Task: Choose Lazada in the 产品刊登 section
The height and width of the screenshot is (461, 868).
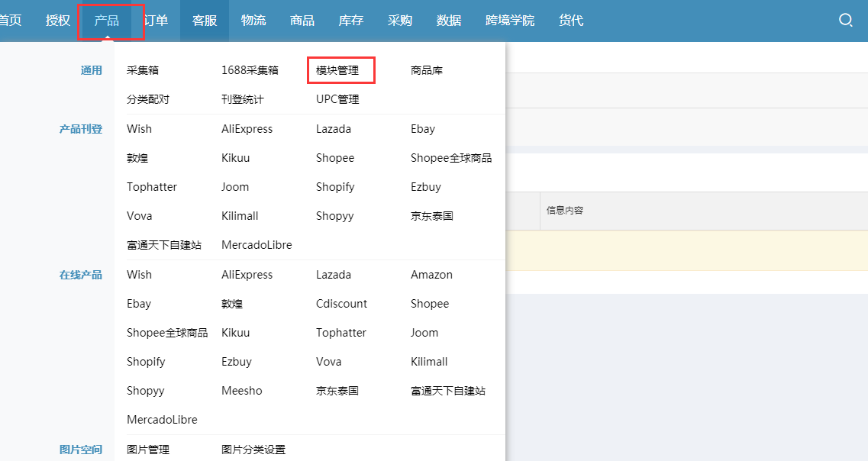Action: pyautogui.click(x=334, y=129)
